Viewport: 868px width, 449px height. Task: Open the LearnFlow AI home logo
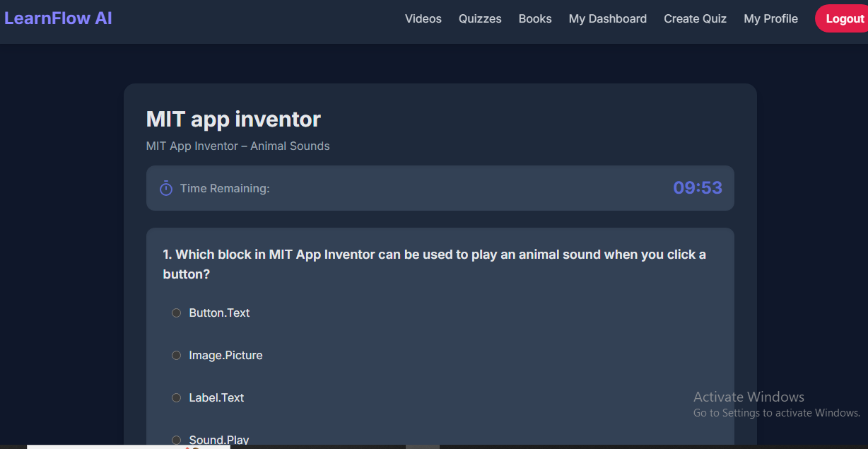(58, 18)
